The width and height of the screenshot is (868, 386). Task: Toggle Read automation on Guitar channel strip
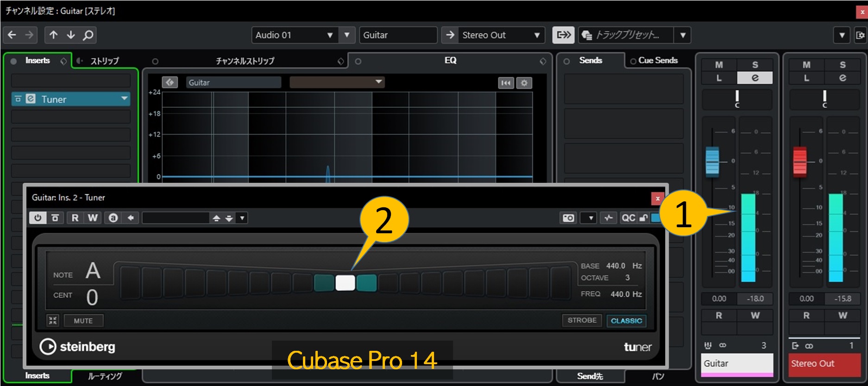point(719,315)
